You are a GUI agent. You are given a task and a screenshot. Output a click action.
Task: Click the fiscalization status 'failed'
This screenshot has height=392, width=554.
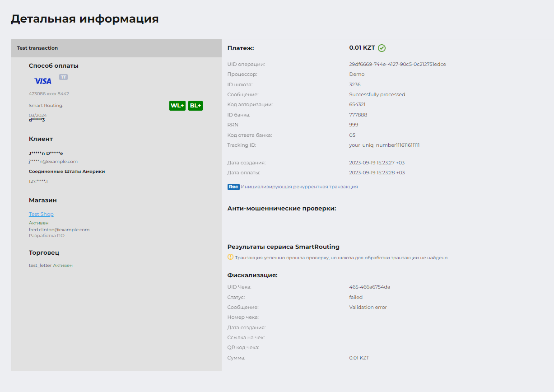point(356,297)
